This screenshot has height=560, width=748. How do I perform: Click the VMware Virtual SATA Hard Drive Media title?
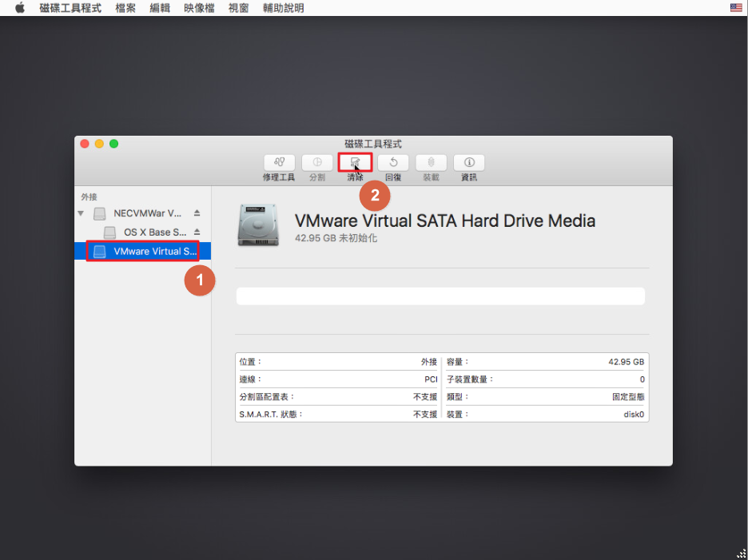(445, 220)
